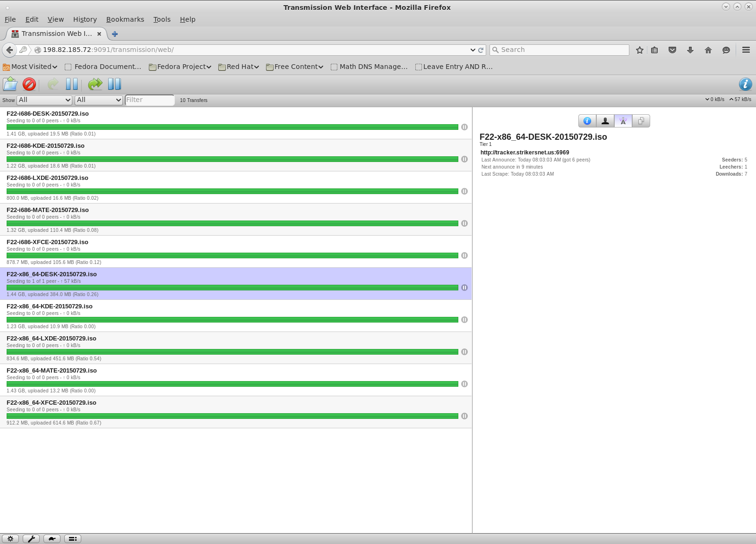Image resolution: width=756 pixels, height=544 pixels.
Task: Show URL history dropdown in the address bar
Action: (x=472, y=50)
